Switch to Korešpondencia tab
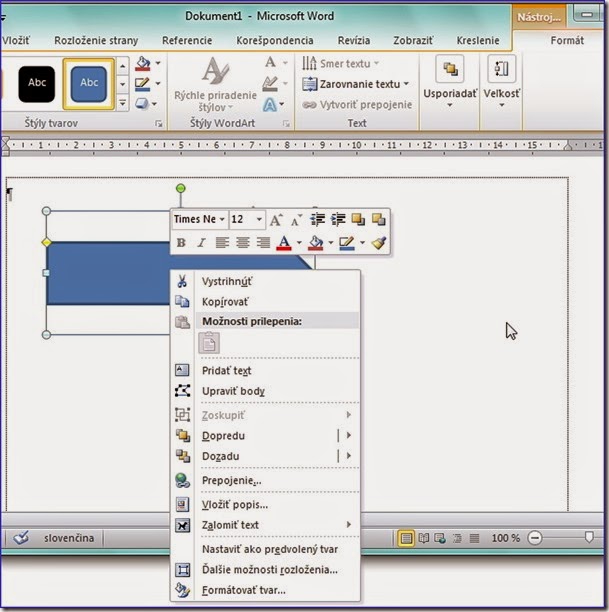 point(275,40)
